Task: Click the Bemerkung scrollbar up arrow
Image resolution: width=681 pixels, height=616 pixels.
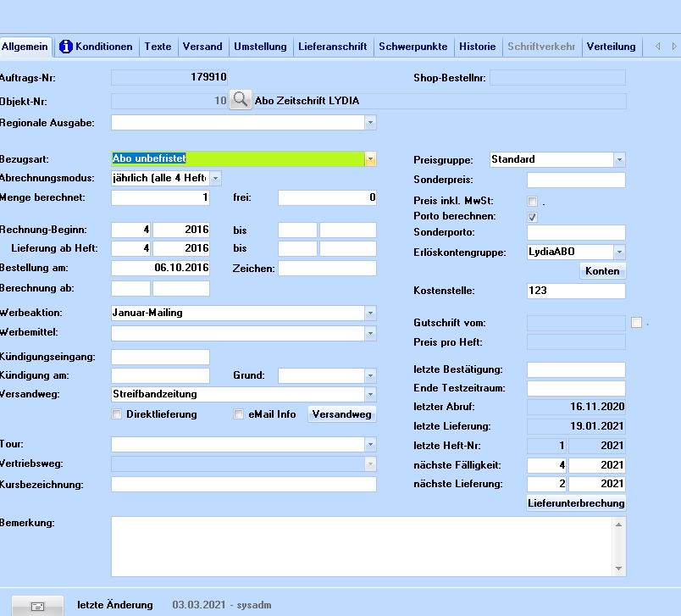Action: (619, 524)
